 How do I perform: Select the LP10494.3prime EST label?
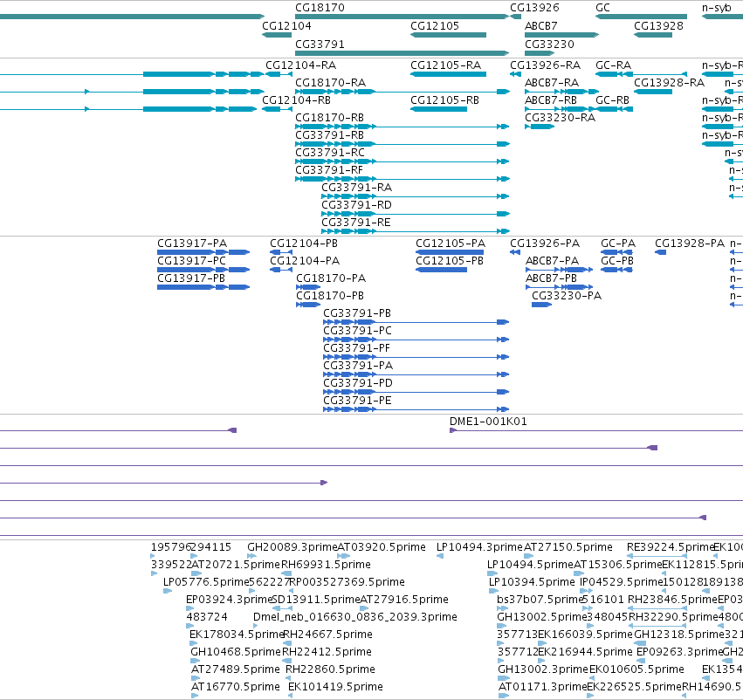(479, 547)
